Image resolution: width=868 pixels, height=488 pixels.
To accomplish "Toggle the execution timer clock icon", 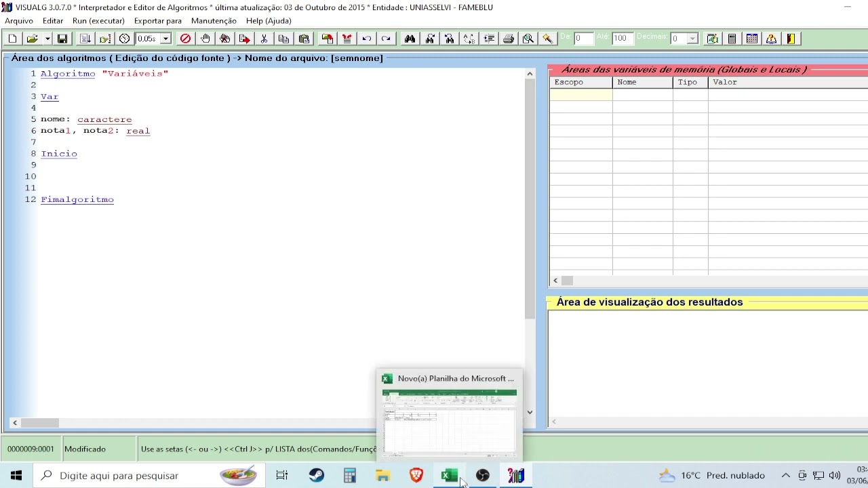I will (x=124, y=39).
